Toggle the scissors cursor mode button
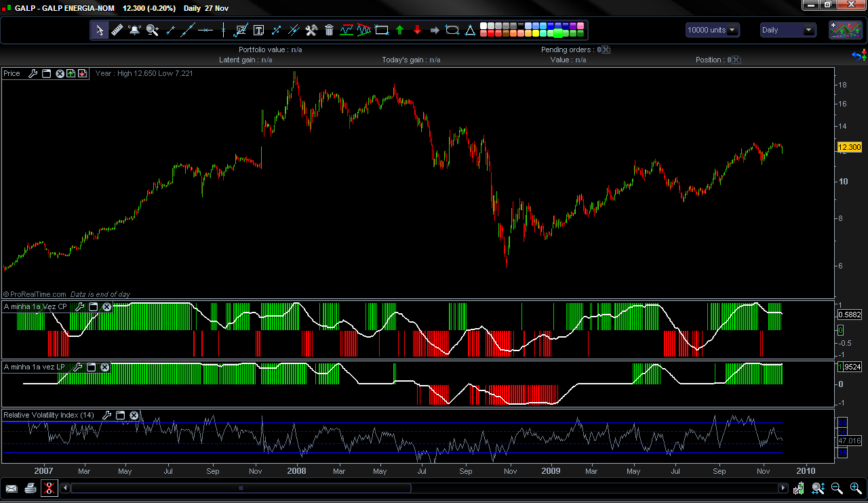 click(49, 487)
